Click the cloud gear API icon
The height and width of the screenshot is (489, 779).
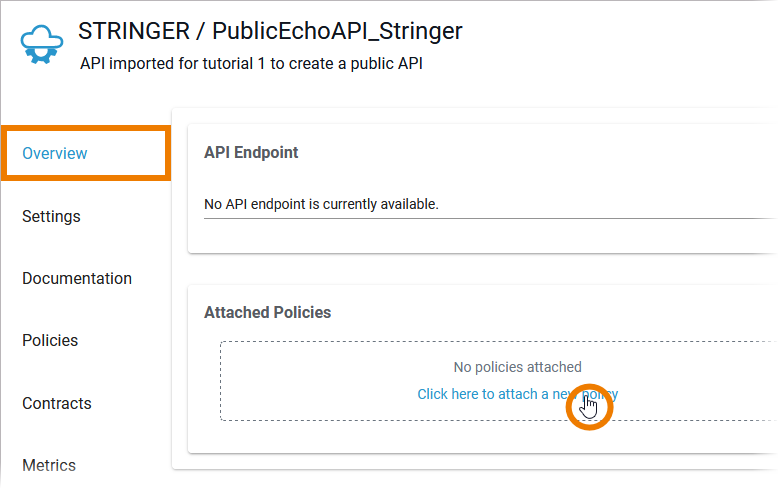[x=42, y=45]
